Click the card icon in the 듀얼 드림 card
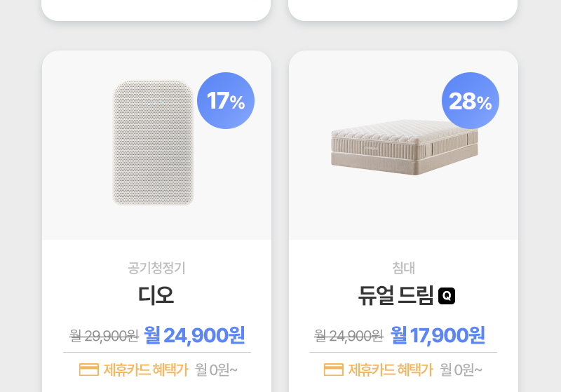 [334, 370]
